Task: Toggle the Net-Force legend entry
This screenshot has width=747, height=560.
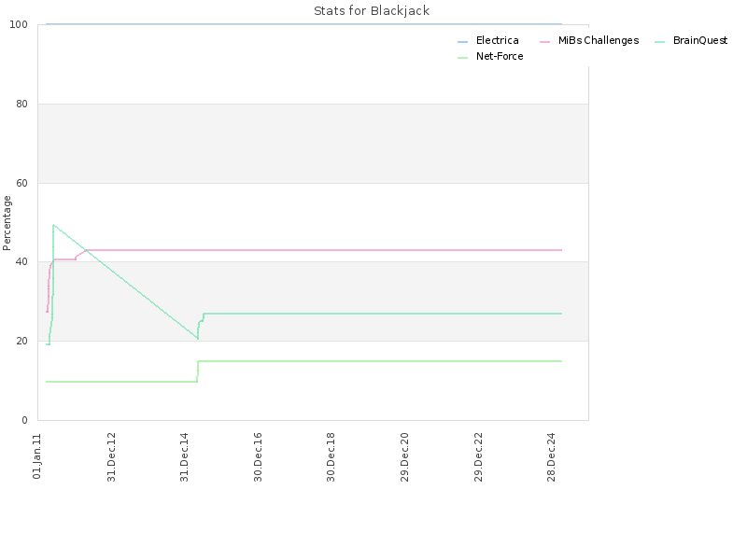Action: (x=490, y=56)
